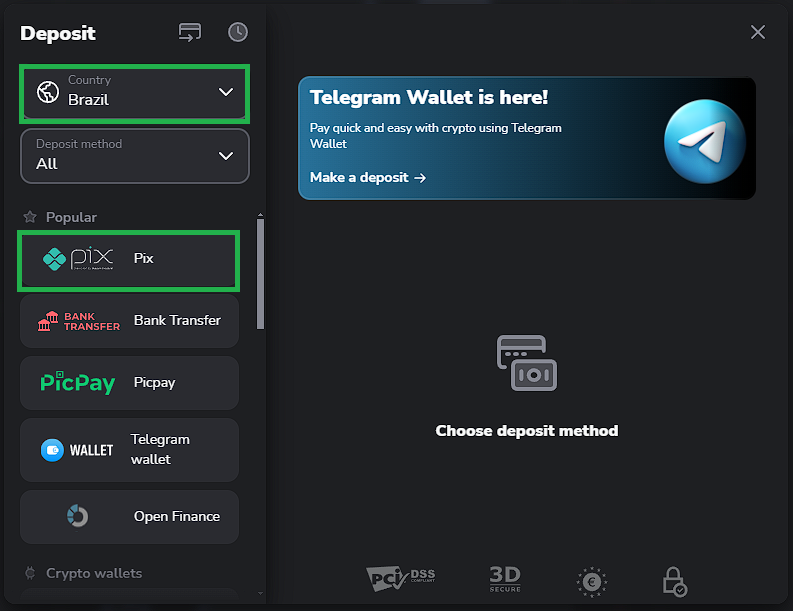Click the globe icon in Country field
Screen dimensions: 793x611
[47, 92]
